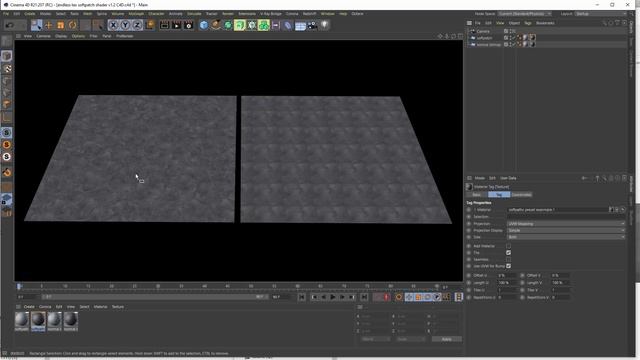The width and height of the screenshot is (640, 360).
Task: Click the white S icon in left palette
Action: pyautogui.click(x=7, y=157)
